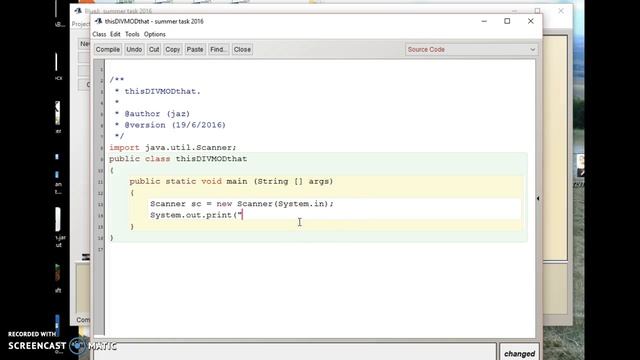Close the background BlueJ main window
This screenshot has height=360, width=640.
(561, 11)
